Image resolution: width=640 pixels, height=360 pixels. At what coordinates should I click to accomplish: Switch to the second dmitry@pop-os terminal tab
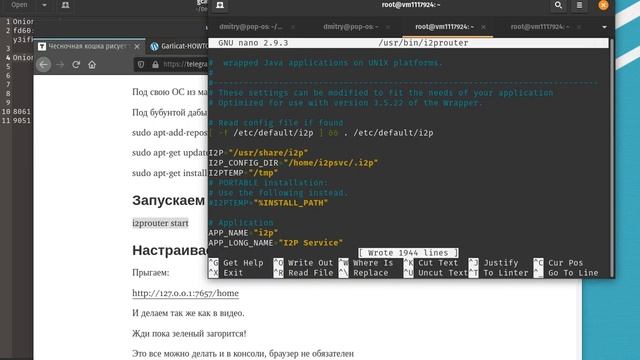(351, 27)
